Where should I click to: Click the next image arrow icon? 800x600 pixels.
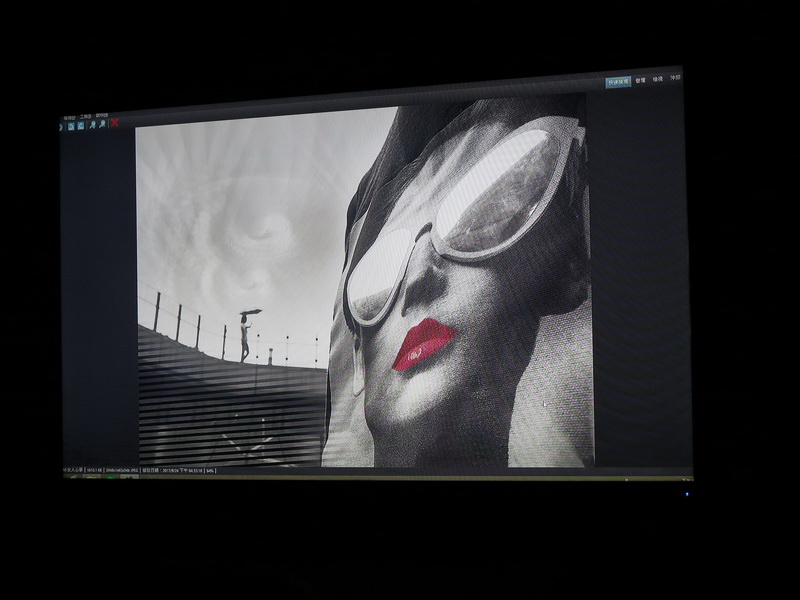(61, 127)
